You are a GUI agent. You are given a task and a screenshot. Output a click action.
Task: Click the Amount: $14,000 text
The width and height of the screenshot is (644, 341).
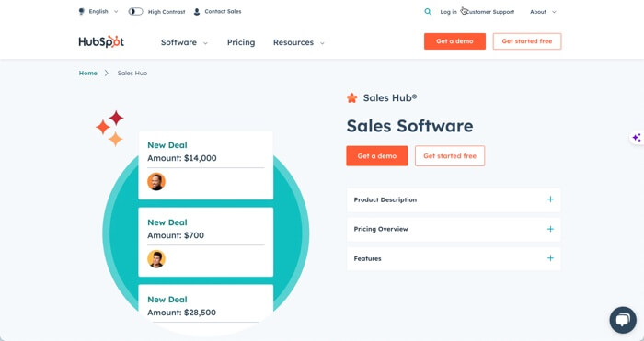(182, 158)
